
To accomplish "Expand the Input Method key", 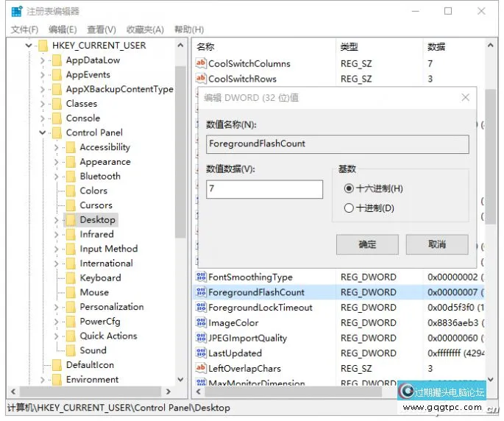I will 56,249.
